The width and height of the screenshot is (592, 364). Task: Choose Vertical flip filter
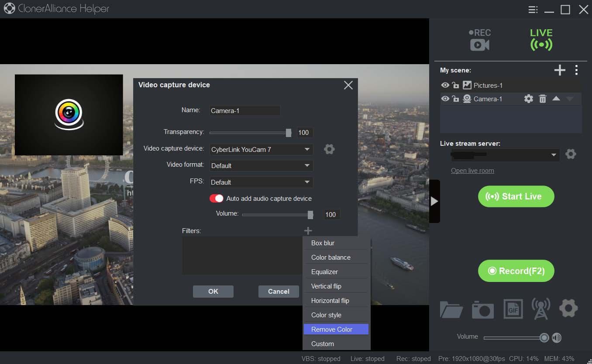click(x=336, y=286)
